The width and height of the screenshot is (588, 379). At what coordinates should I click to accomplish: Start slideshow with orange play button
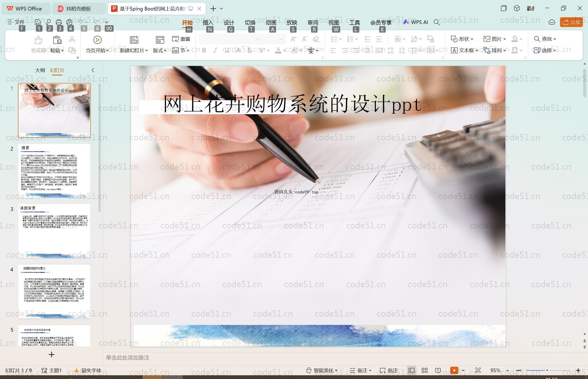[x=454, y=370]
